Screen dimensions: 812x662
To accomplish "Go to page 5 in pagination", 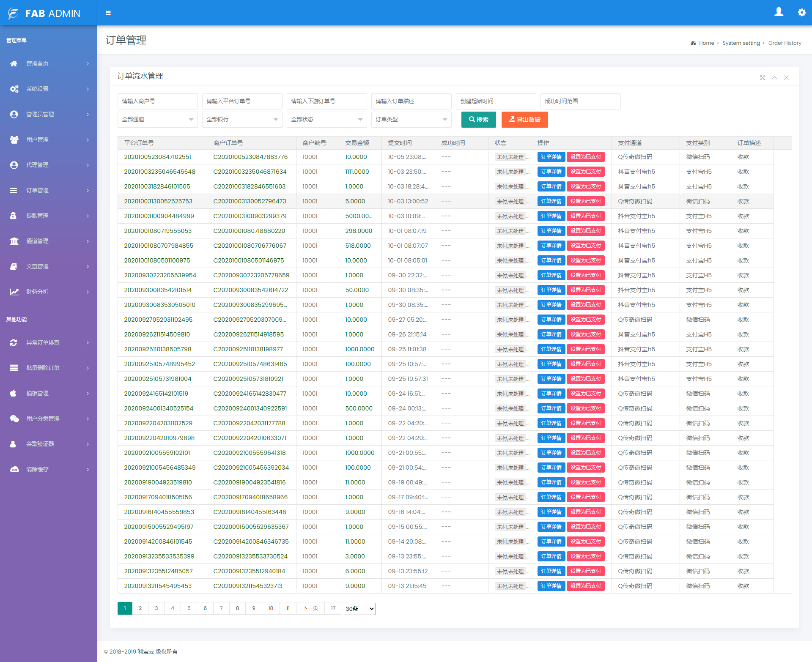I will click(x=189, y=608).
